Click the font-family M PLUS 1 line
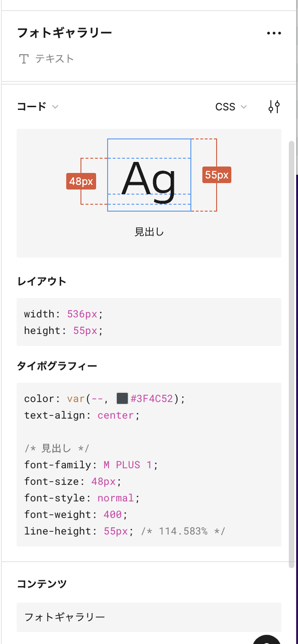Image resolution: width=298 pixels, height=644 pixels. pyautogui.click(x=91, y=465)
